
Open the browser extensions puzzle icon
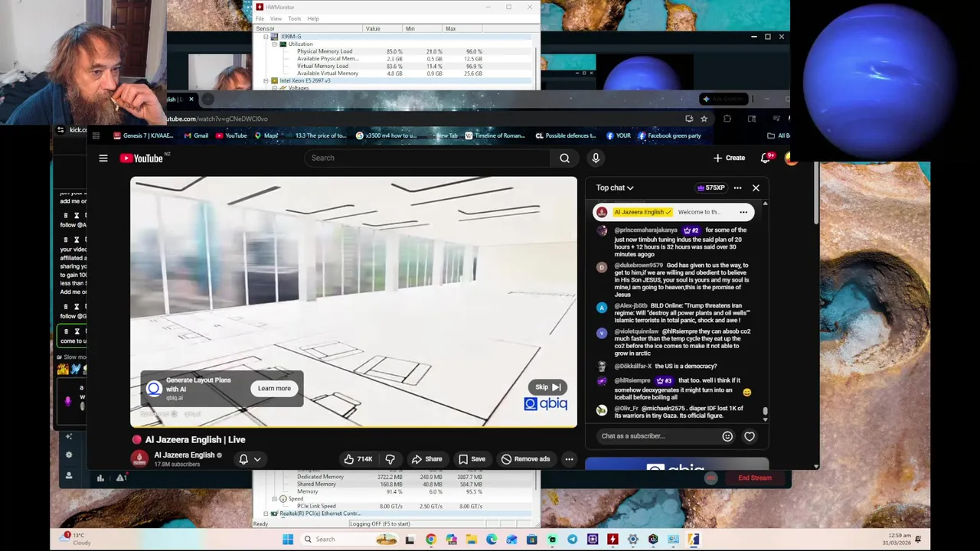(727, 119)
